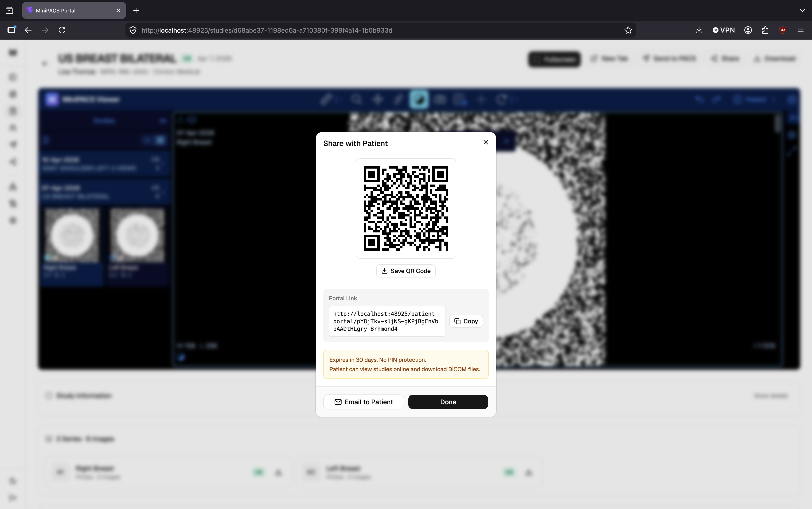Reload the page in browser
Image resolution: width=812 pixels, height=509 pixels.
click(62, 30)
